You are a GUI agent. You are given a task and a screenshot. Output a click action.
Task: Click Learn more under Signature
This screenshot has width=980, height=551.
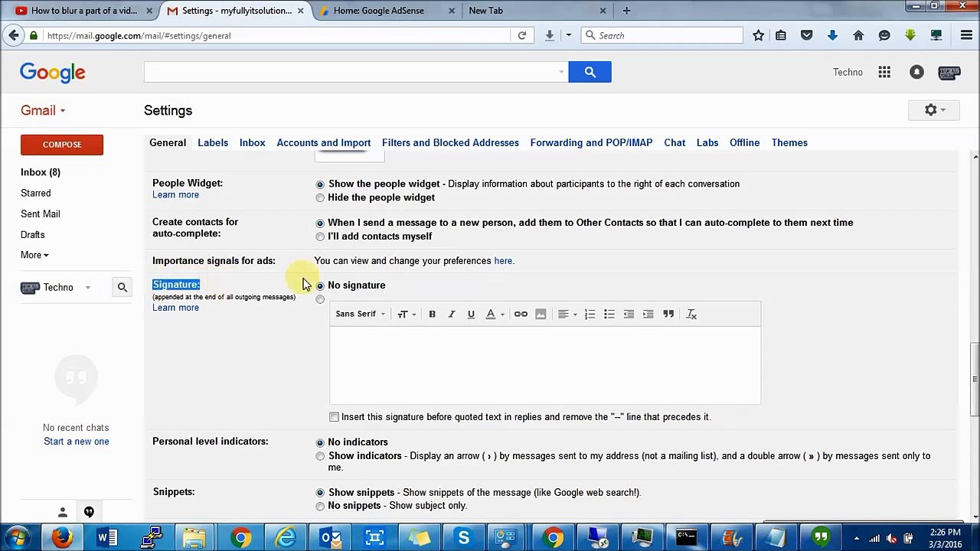click(175, 308)
